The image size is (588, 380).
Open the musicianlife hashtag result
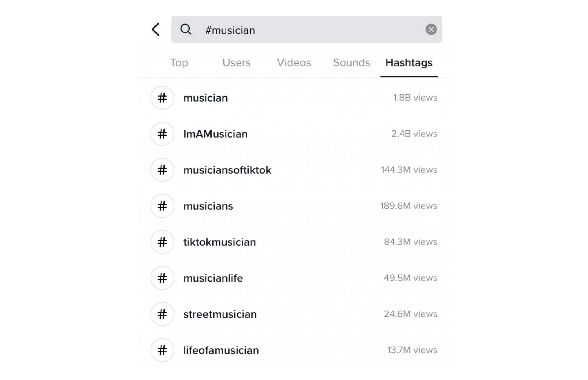[x=294, y=278]
